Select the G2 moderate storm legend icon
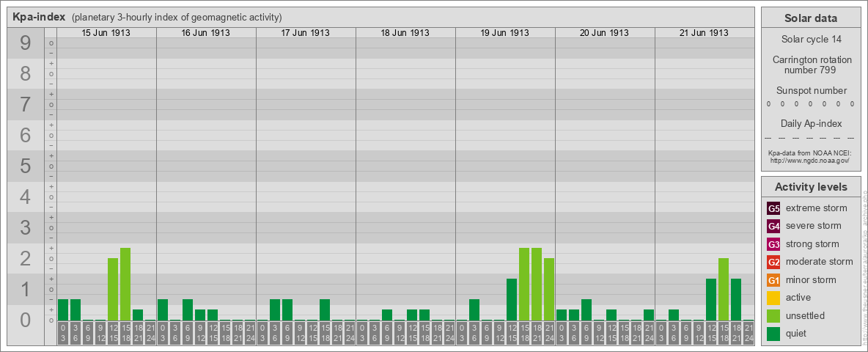The image size is (868, 352). (x=773, y=262)
